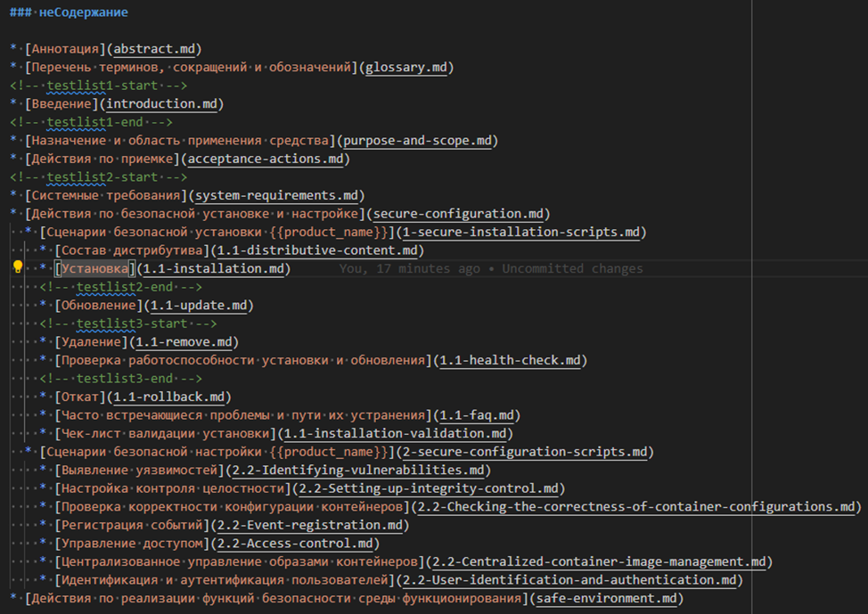Open 2.2-Event-registration.md link
This screenshot has height=614, width=868.
pyautogui.click(x=310, y=525)
